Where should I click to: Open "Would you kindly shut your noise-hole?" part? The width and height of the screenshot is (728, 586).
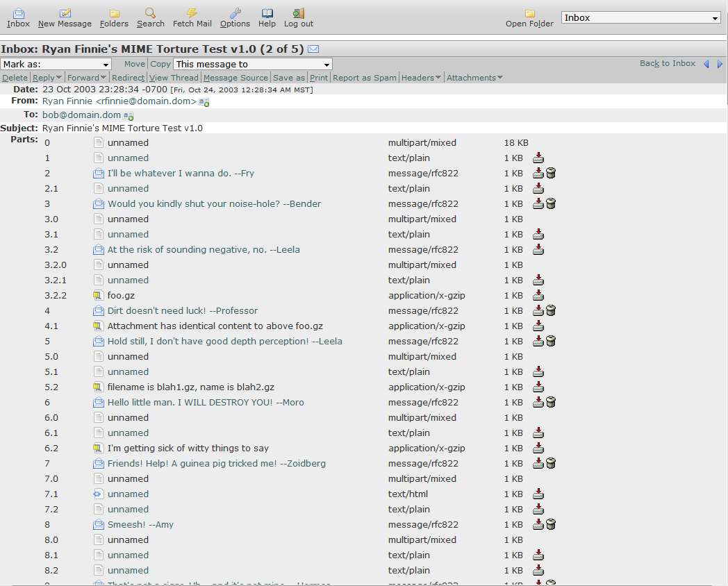(x=214, y=204)
